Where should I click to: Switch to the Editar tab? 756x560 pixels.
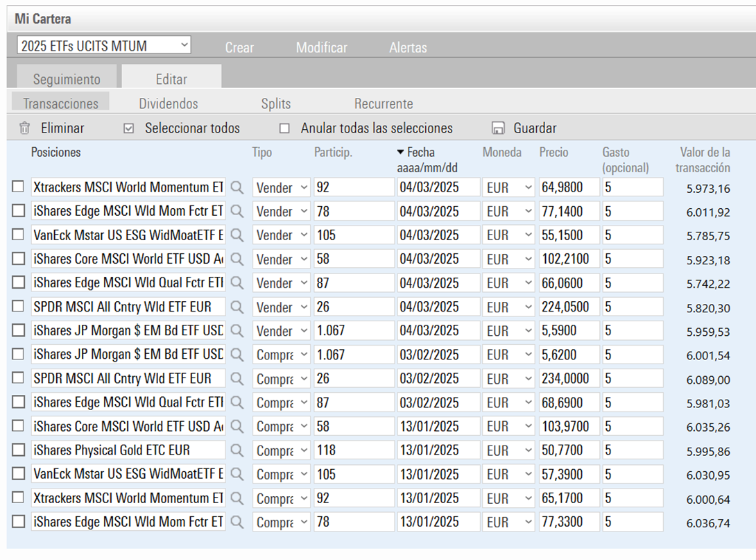point(171,77)
